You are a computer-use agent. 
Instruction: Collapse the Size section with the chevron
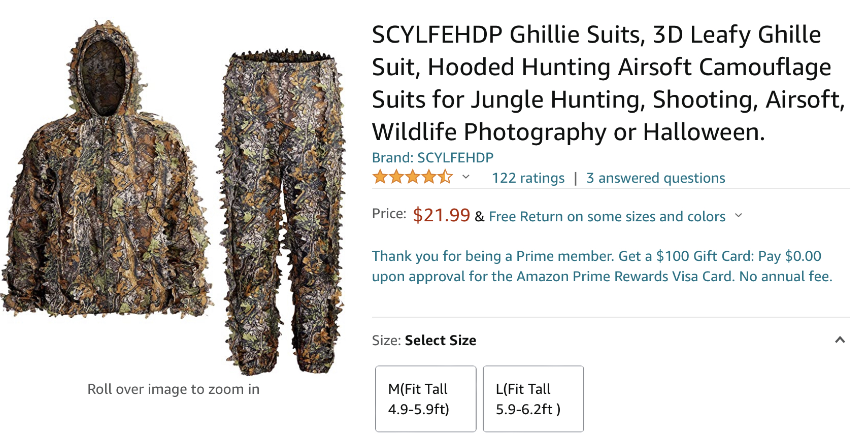pos(840,340)
